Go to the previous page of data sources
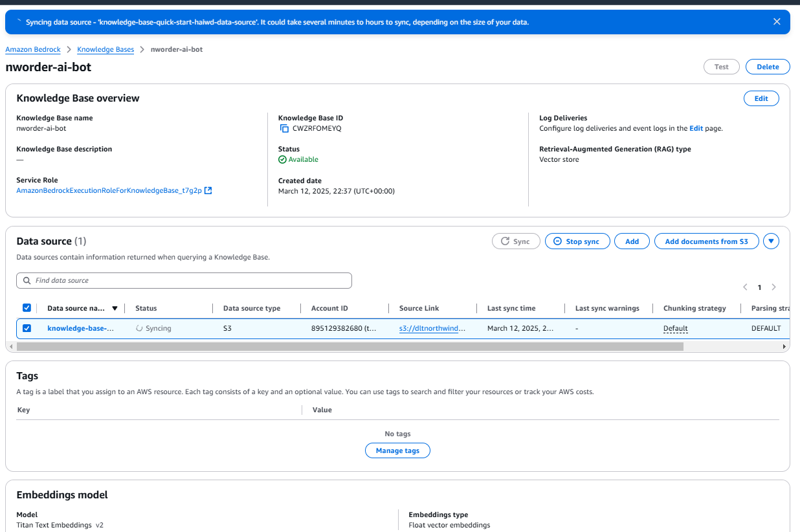This screenshot has width=800, height=532. tap(745, 287)
